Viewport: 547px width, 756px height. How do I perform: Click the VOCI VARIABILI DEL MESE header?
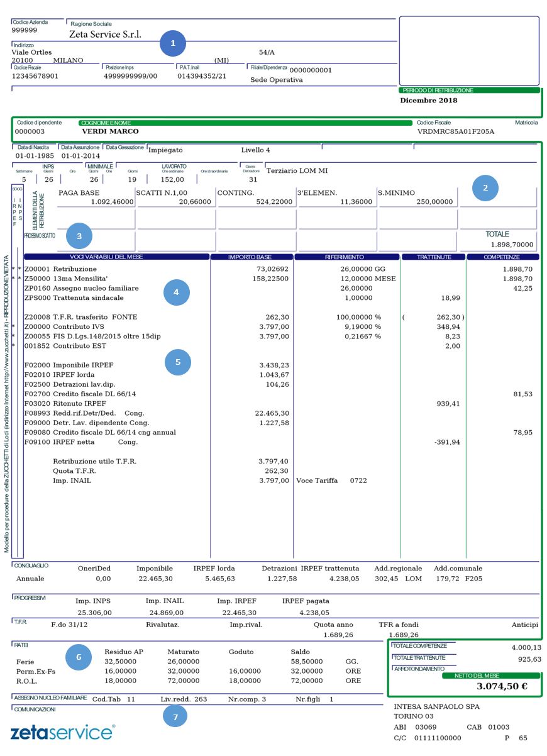pos(116,257)
